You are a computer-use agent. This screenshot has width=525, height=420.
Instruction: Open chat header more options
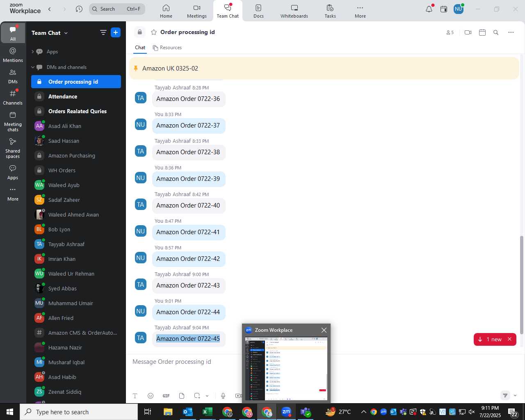pyautogui.click(x=511, y=32)
